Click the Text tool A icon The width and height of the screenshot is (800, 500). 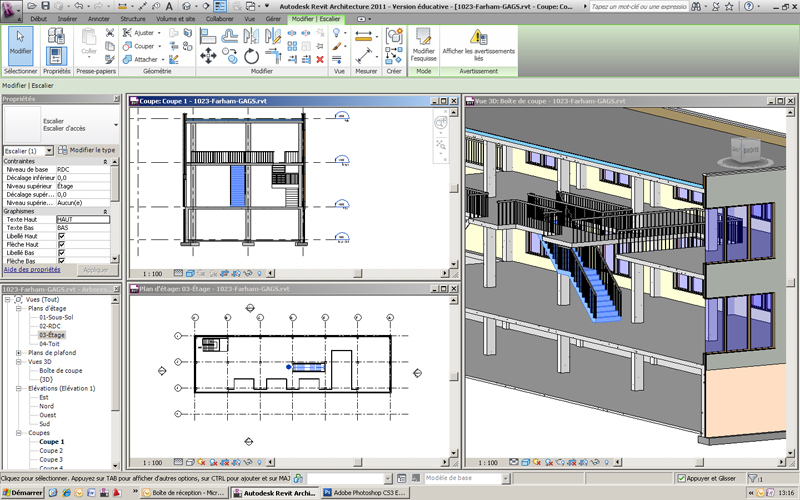169,6
